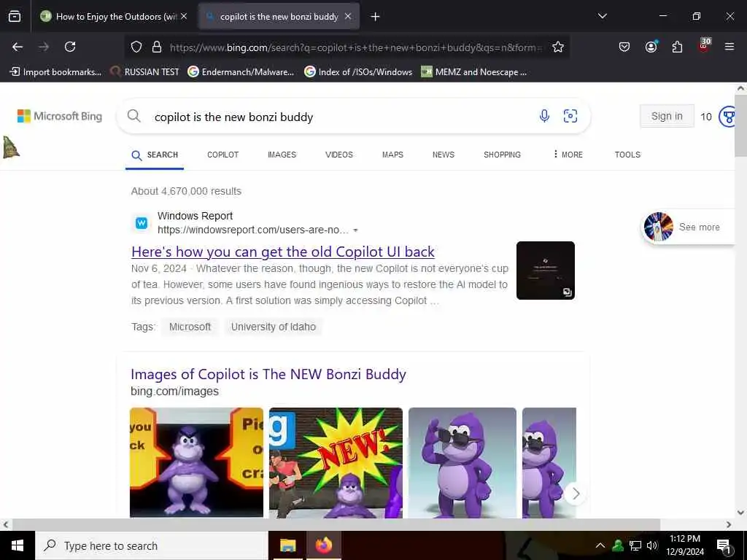Click the Windows Report result thumbnail

point(546,271)
